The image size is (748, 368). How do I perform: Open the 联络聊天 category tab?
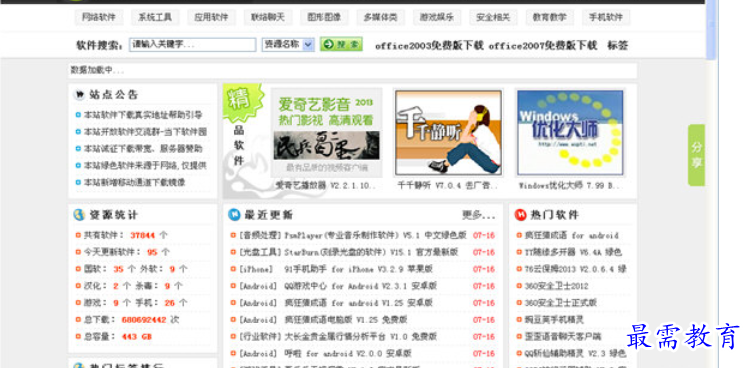268,18
